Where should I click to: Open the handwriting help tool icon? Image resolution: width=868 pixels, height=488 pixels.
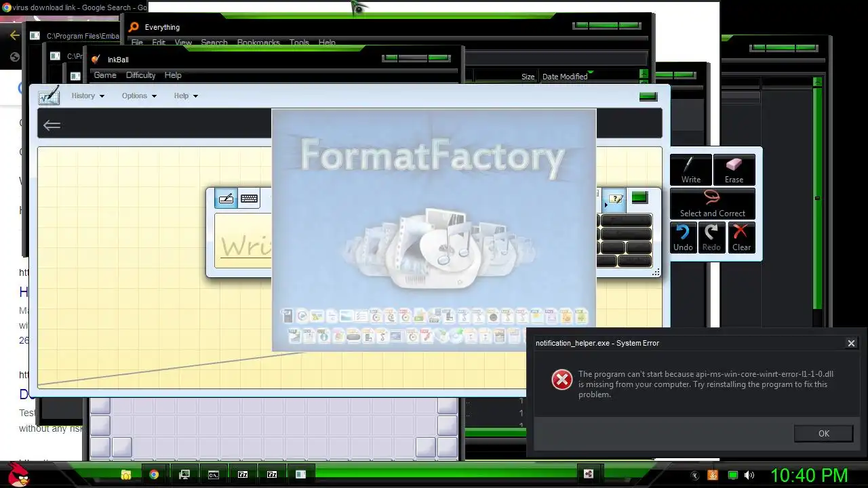615,199
